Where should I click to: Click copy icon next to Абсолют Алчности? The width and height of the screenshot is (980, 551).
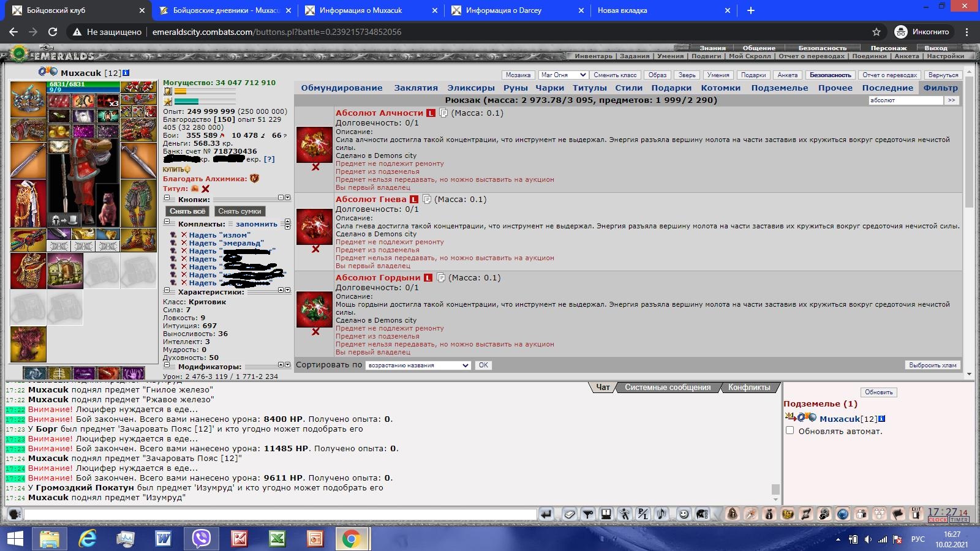pyautogui.click(x=443, y=113)
